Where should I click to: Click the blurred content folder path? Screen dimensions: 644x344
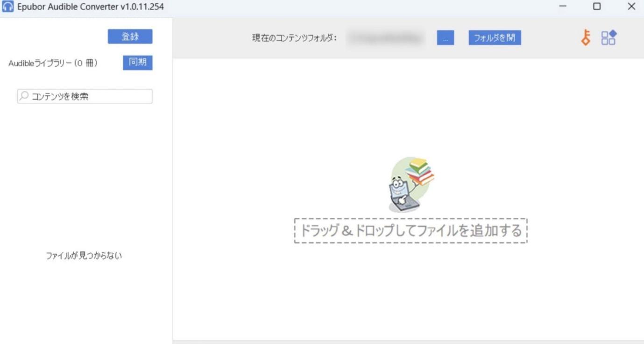386,38
